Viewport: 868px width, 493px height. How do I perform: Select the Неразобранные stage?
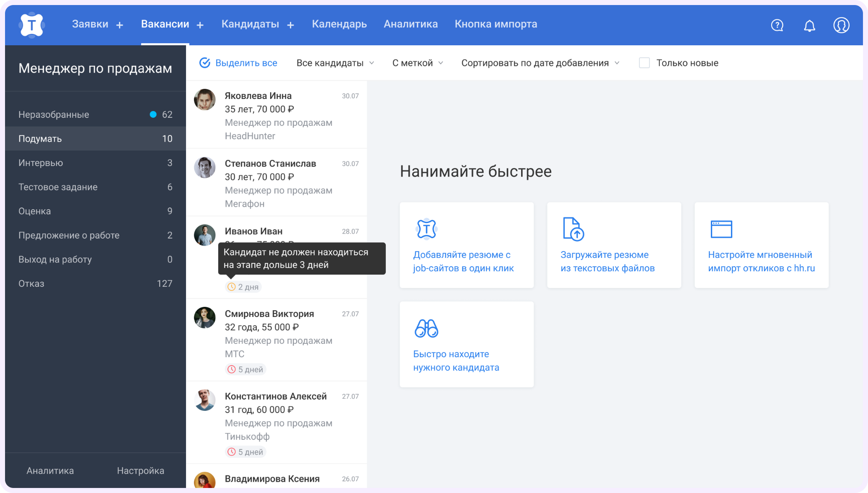tap(96, 114)
